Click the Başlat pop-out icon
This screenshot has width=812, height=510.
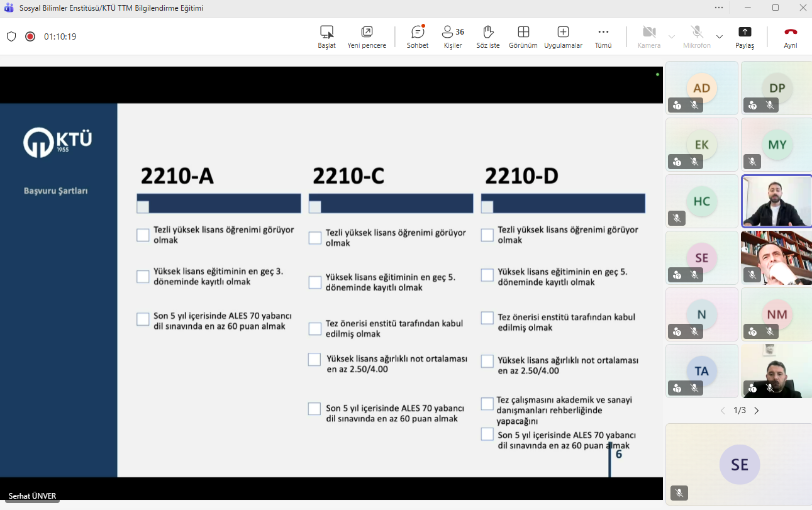click(x=326, y=36)
